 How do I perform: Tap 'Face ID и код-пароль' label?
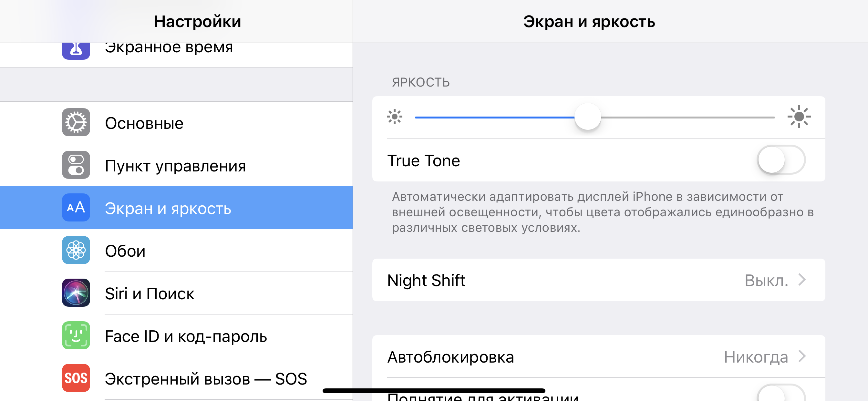pos(186,336)
